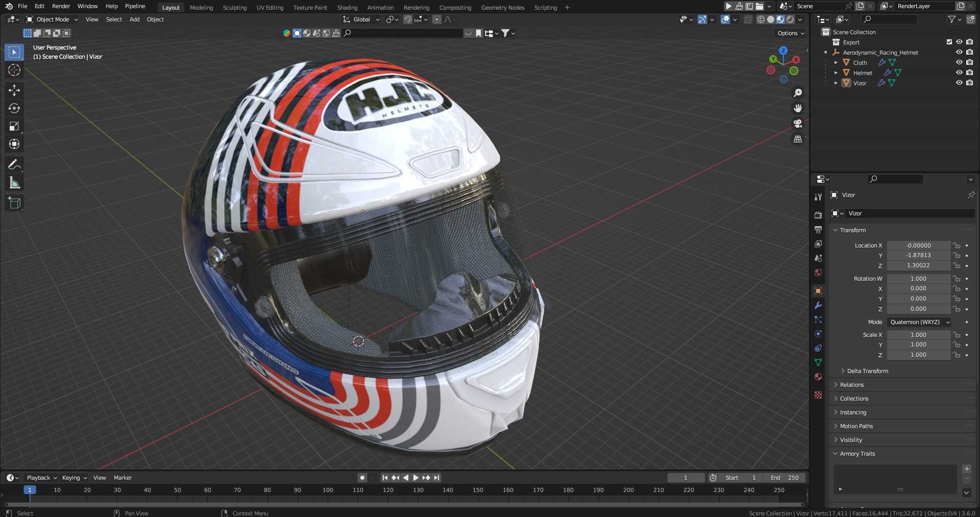Expand the Motion Paths panel

click(x=856, y=426)
